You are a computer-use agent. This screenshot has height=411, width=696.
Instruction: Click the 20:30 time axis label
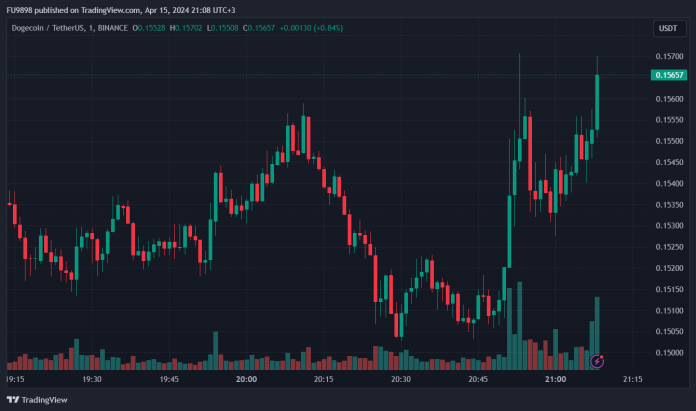point(401,380)
